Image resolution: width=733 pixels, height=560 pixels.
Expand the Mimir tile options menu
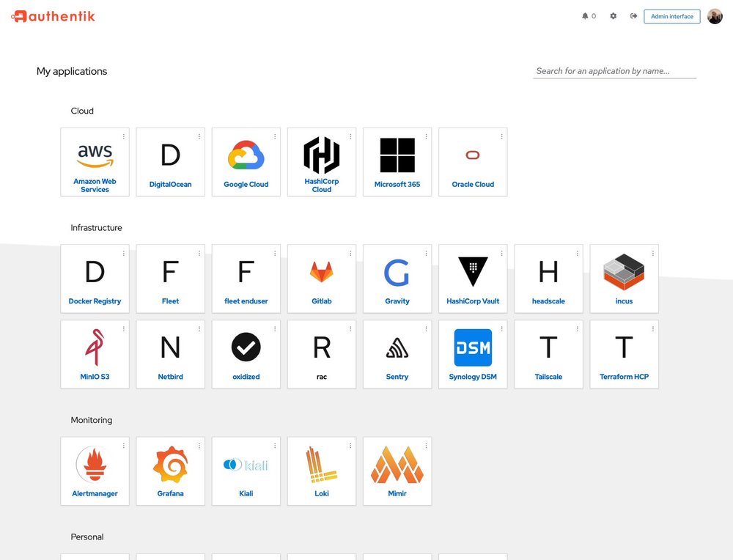(427, 446)
